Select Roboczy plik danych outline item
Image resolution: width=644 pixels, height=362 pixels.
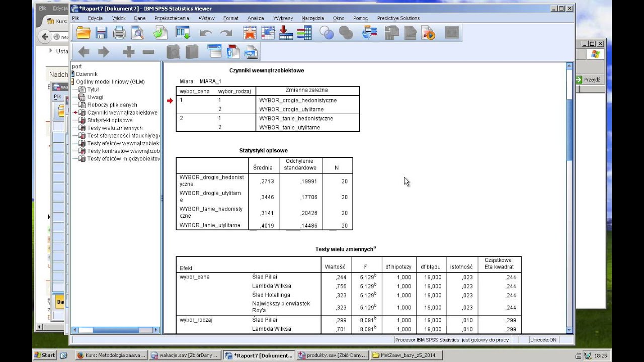(x=112, y=105)
